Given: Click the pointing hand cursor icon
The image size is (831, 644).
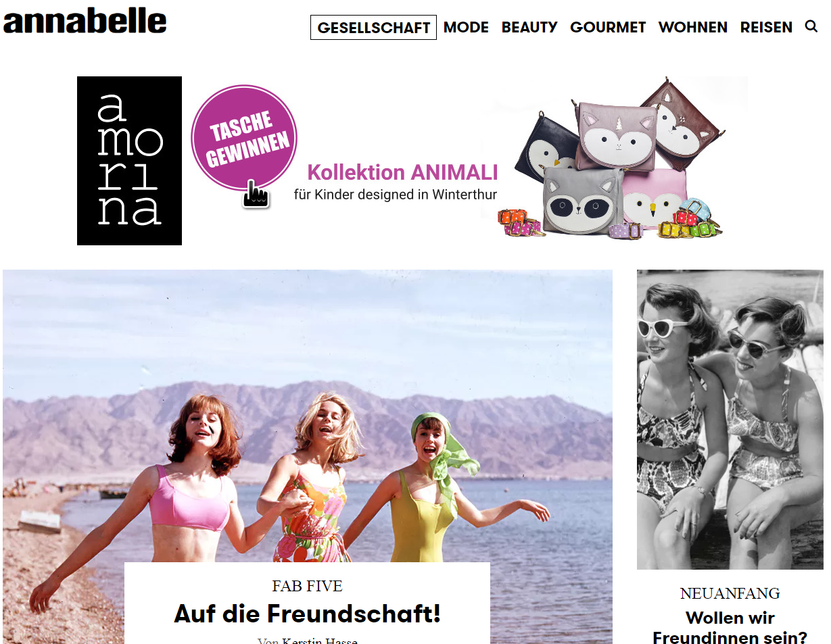Looking at the screenshot, I should point(256,194).
